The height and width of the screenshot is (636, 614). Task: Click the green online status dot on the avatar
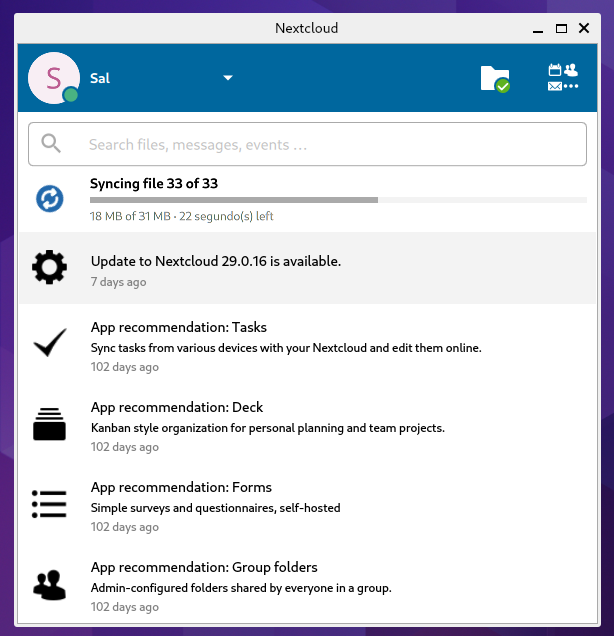(71, 95)
